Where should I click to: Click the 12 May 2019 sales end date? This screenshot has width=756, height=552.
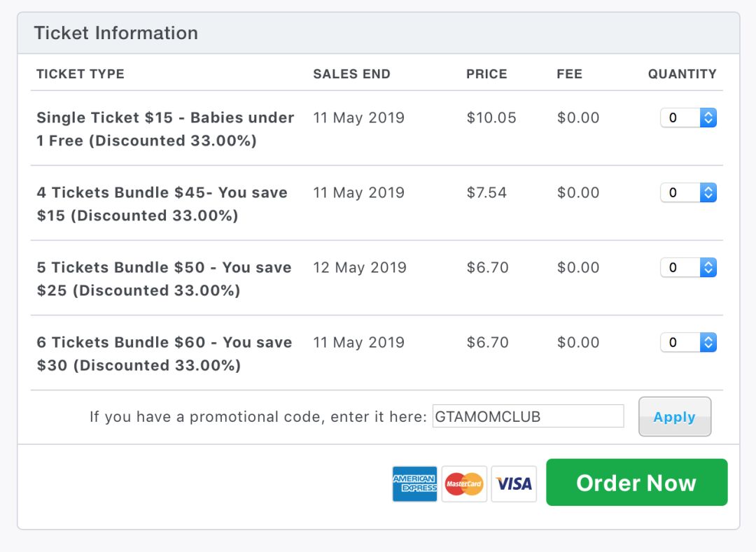[360, 267]
